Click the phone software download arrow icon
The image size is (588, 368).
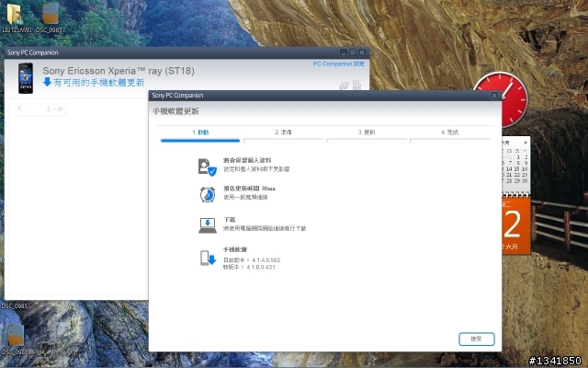pyautogui.click(x=209, y=258)
